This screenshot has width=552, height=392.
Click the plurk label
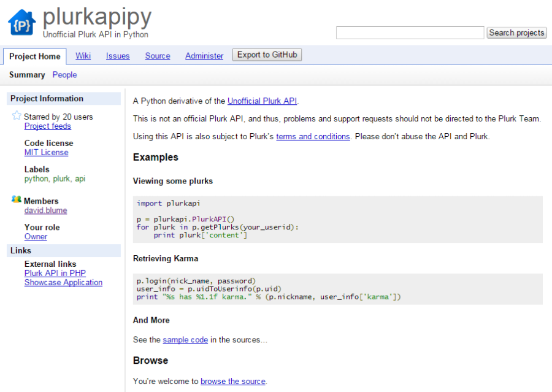[61, 179]
